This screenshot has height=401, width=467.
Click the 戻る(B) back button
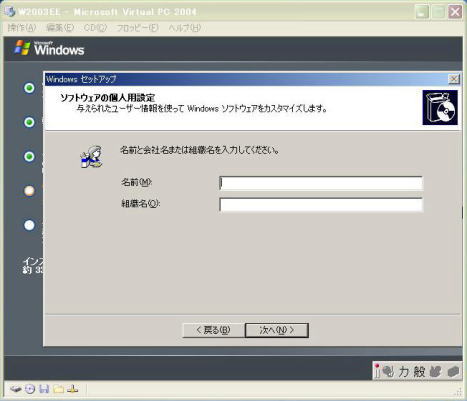click(x=213, y=330)
